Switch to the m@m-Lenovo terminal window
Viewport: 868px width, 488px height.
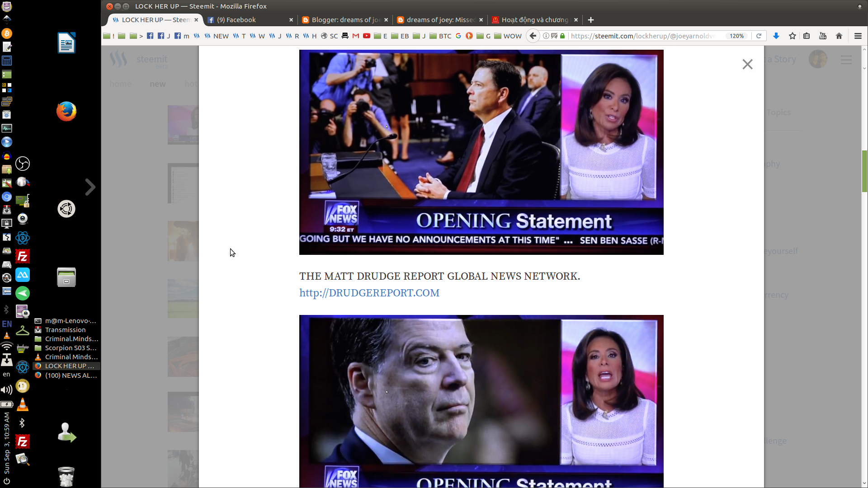coord(66,321)
